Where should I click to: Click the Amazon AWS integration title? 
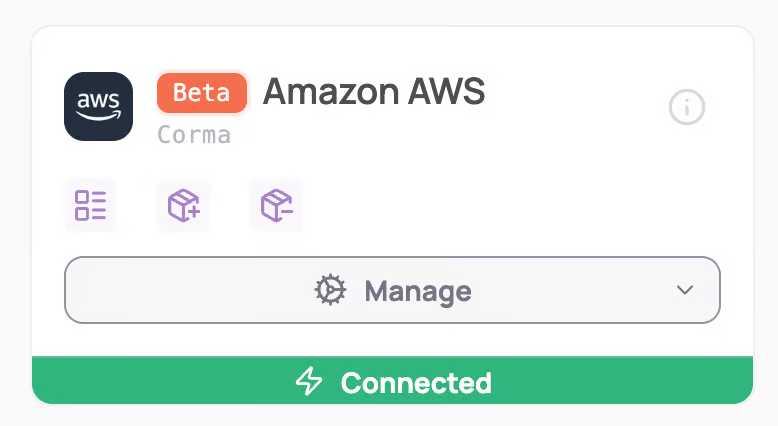pyautogui.click(x=373, y=92)
